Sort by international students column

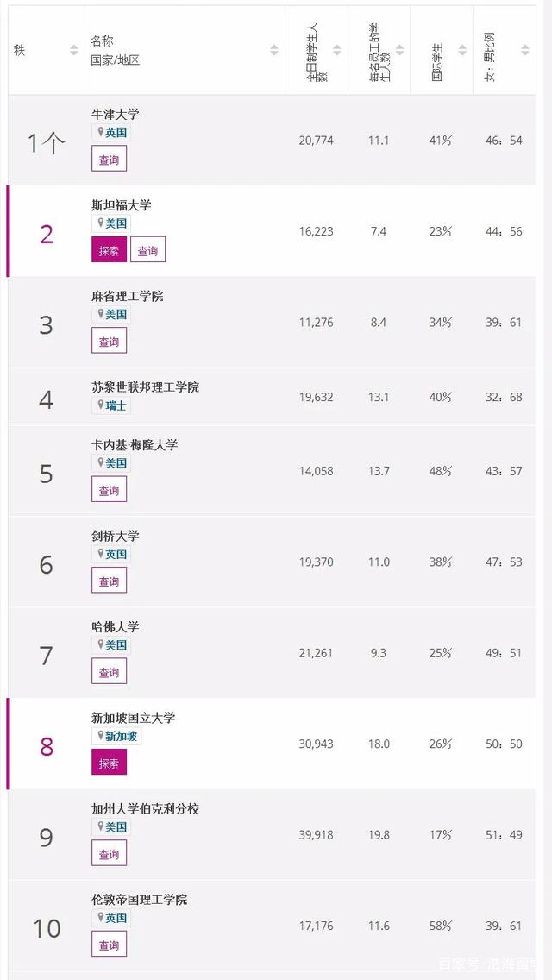(x=462, y=50)
